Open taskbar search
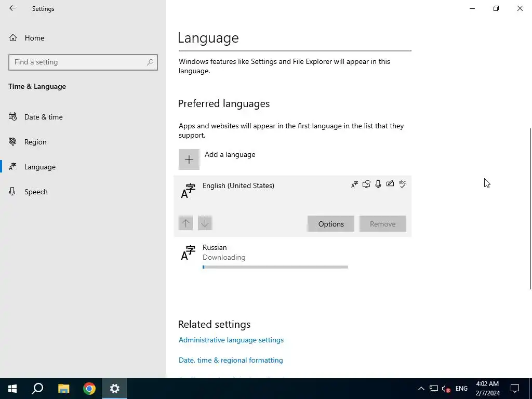Viewport: 532px width, 399px height. pos(37,389)
